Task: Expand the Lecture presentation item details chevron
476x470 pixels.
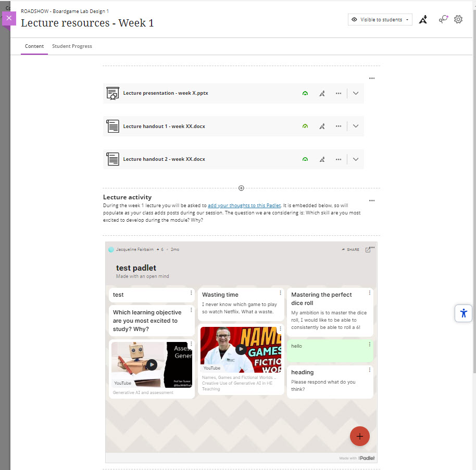Action: [x=355, y=93]
